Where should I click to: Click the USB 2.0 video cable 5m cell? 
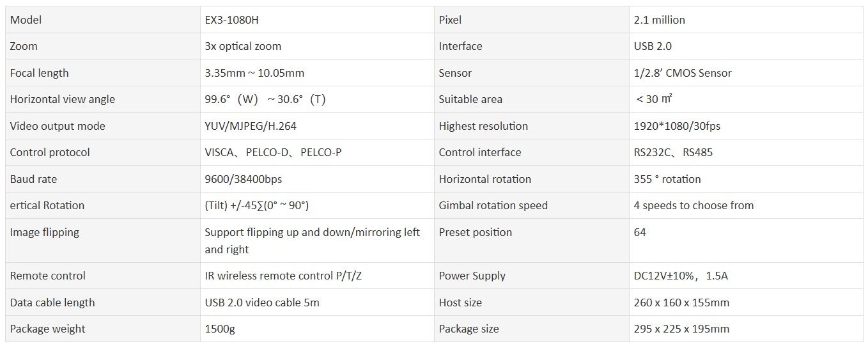(262, 303)
